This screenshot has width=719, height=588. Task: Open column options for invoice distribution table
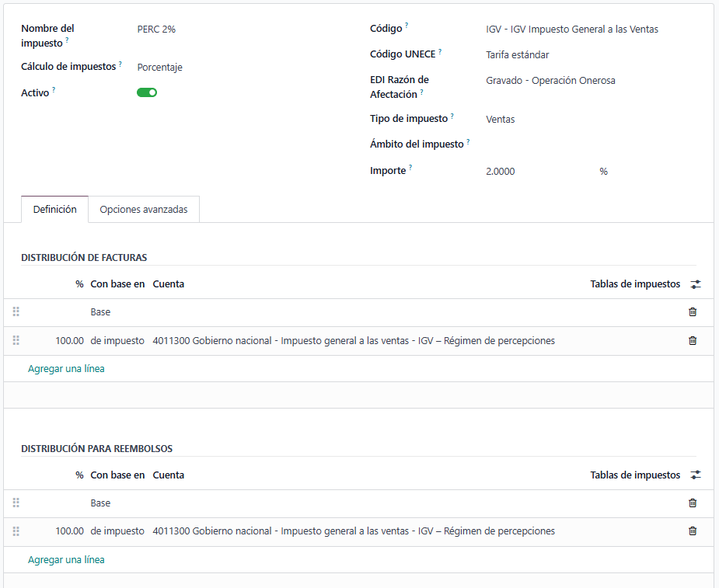click(x=696, y=284)
